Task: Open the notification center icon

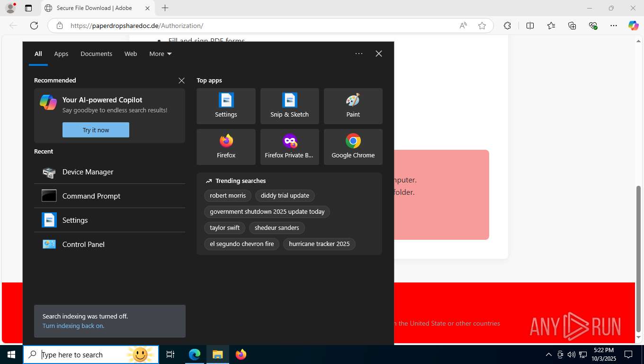Action: point(628,355)
